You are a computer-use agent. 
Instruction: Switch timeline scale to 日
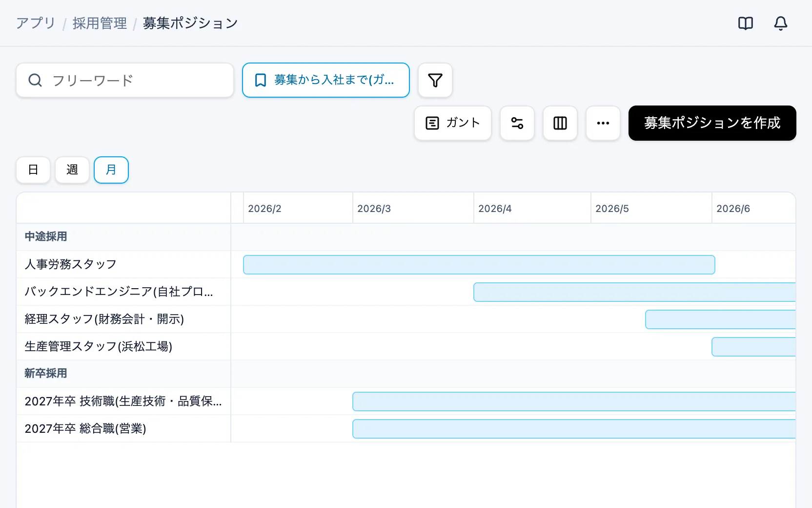click(33, 170)
